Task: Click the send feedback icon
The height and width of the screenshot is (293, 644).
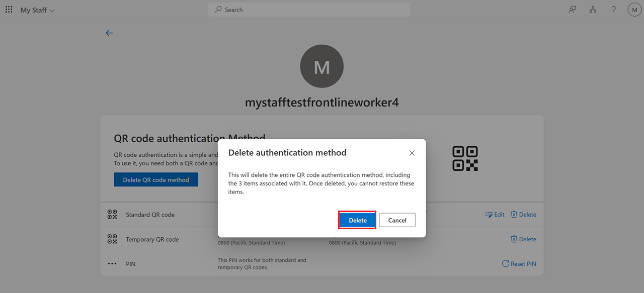Action: (x=572, y=10)
